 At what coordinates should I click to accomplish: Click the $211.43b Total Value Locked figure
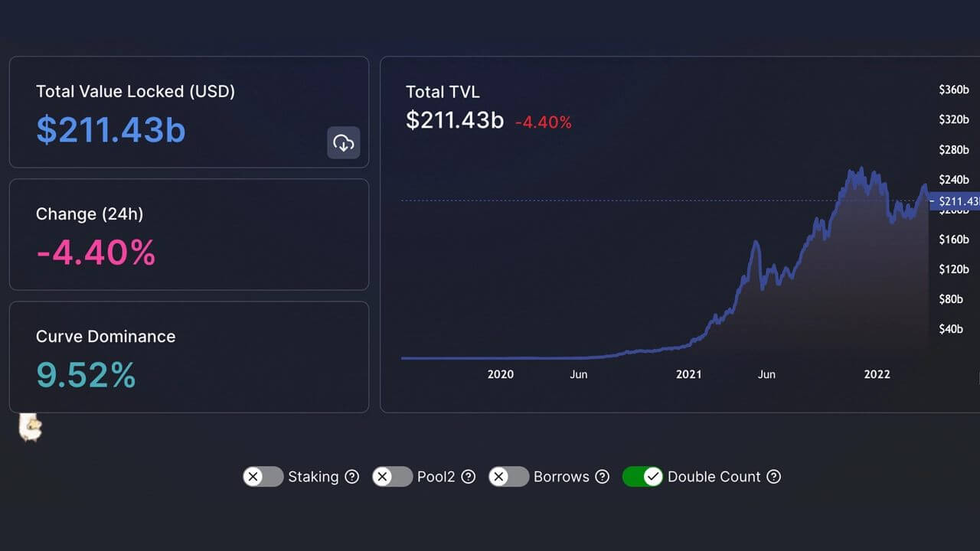[x=111, y=130]
